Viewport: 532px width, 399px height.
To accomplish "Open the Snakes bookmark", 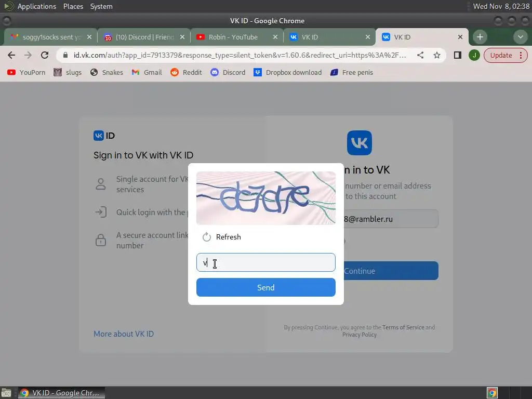I will tap(107, 72).
